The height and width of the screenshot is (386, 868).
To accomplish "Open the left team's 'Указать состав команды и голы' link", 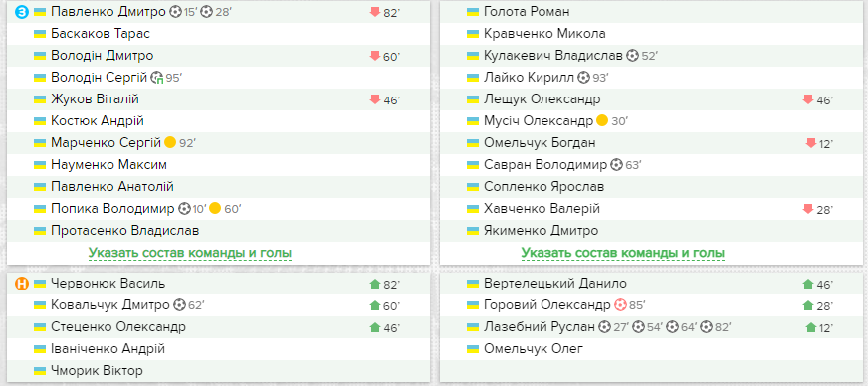I will tap(190, 253).
